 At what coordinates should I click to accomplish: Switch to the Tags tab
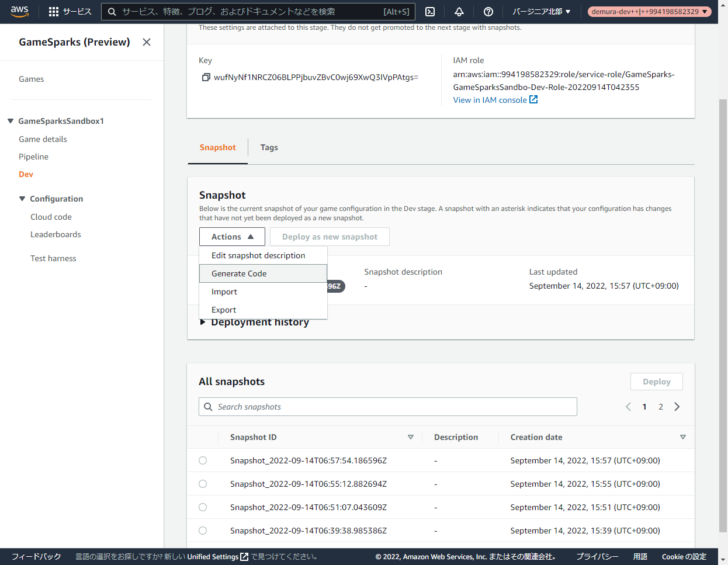tap(269, 147)
